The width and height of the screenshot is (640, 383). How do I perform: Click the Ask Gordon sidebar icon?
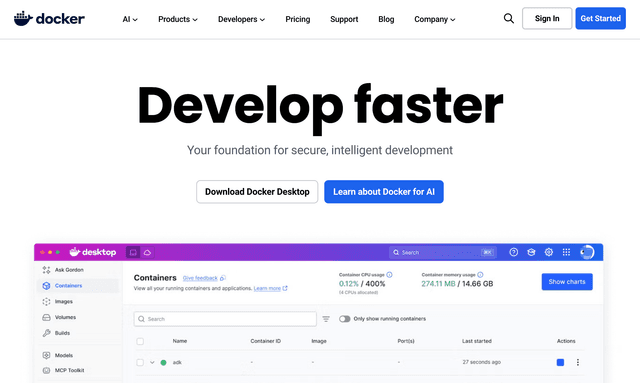[46, 270]
